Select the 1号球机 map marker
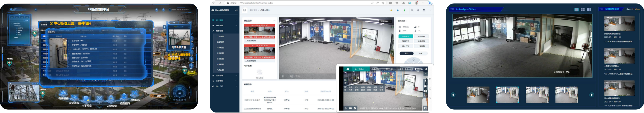The width and height of the screenshot is (644, 113). [43, 94]
